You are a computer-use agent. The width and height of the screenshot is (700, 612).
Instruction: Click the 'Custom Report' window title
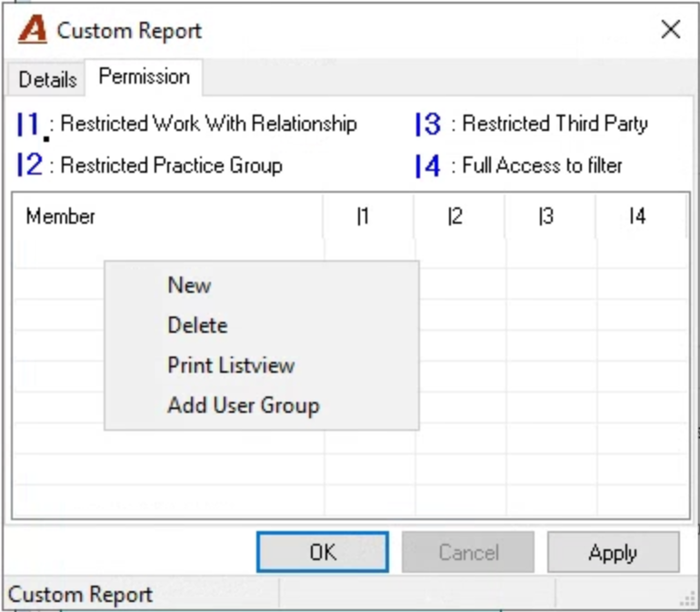click(129, 31)
